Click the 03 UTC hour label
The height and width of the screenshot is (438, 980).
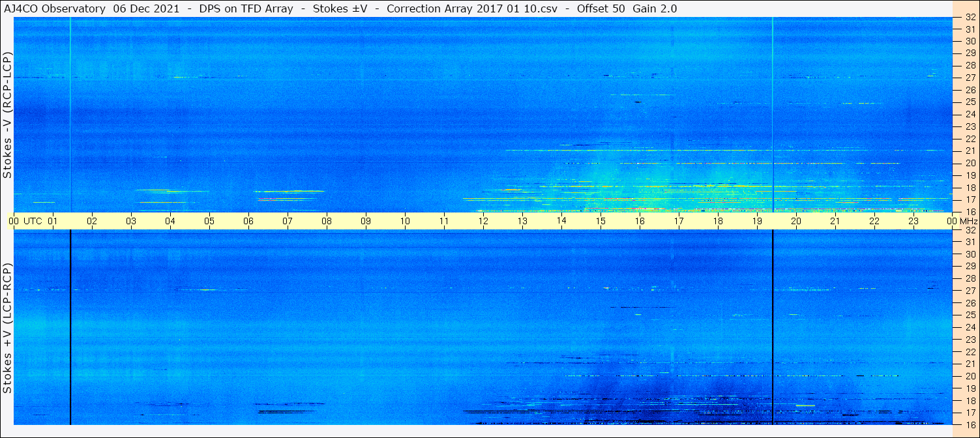tap(131, 221)
